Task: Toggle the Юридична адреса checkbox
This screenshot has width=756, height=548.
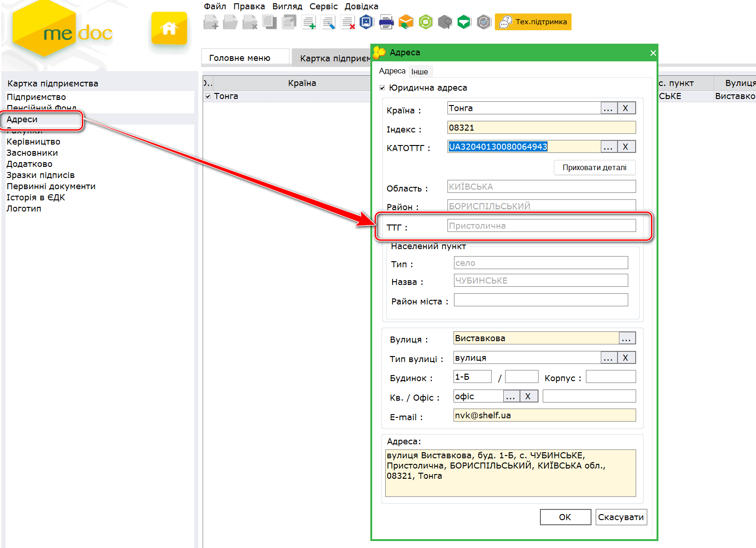Action: click(x=382, y=88)
